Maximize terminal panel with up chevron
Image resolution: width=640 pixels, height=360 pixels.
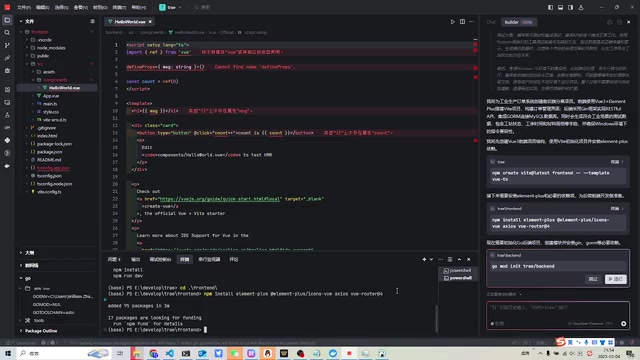[459, 259]
